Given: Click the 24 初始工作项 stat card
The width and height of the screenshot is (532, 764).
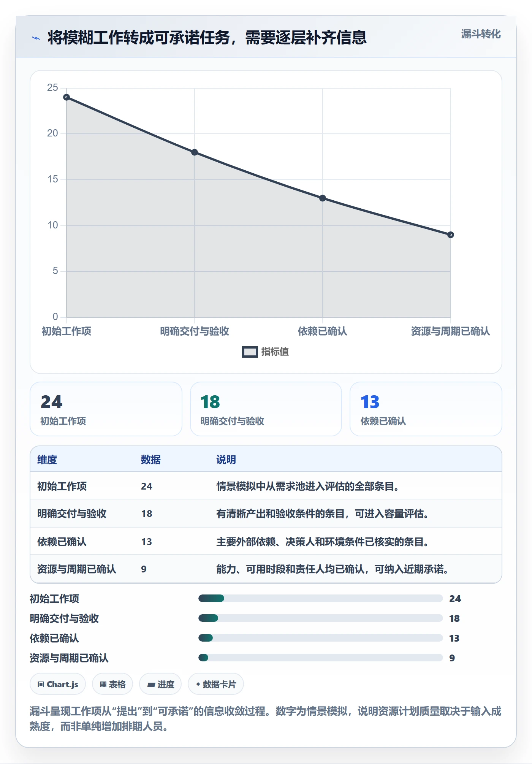Looking at the screenshot, I should (106, 409).
